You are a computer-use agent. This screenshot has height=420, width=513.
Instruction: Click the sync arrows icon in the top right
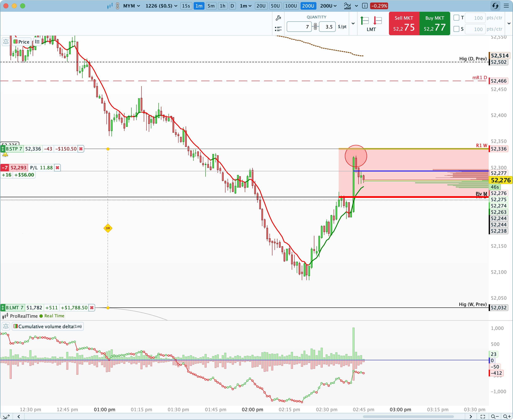click(x=495, y=6)
